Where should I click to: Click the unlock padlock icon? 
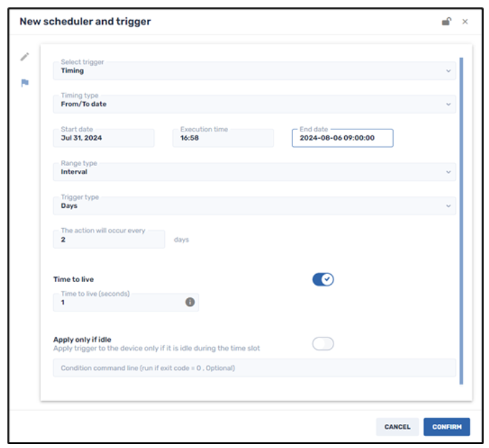(x=446, y=21)
